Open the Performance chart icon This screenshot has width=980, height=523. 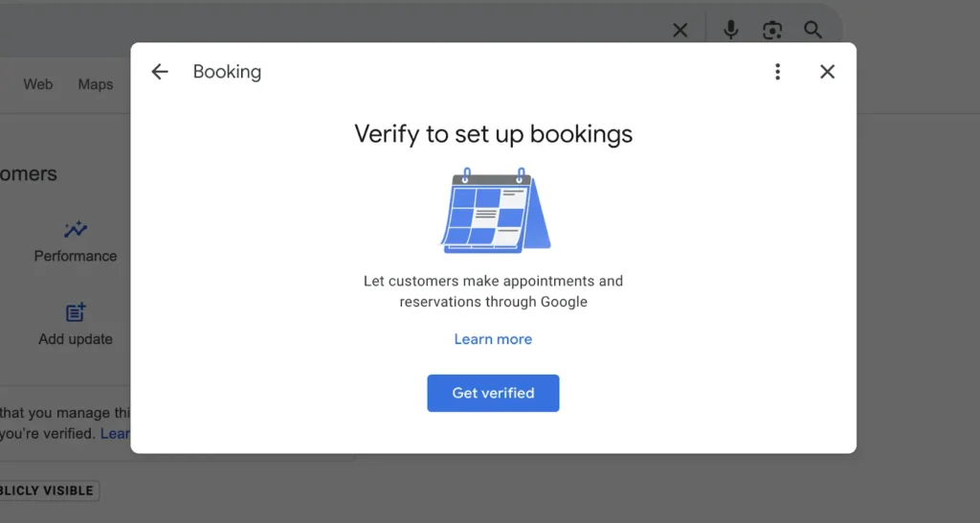(x=76, y=230)
